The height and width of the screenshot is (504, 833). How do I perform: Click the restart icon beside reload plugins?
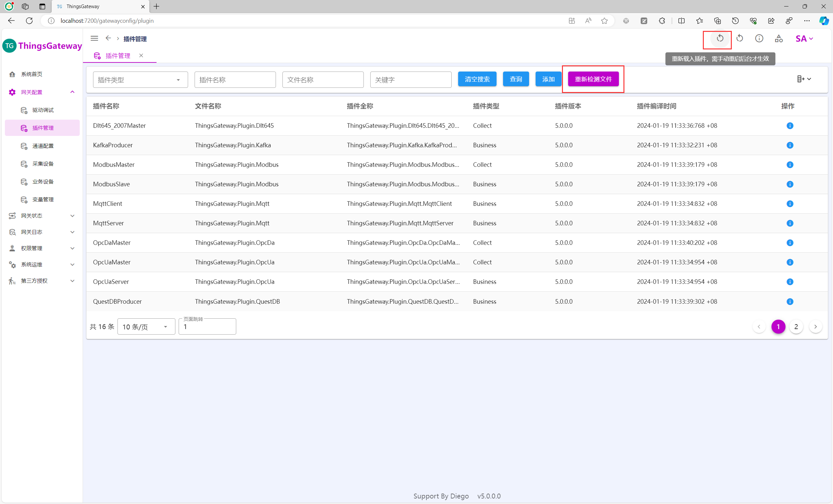pyautogui.click(x=739, y=38)
